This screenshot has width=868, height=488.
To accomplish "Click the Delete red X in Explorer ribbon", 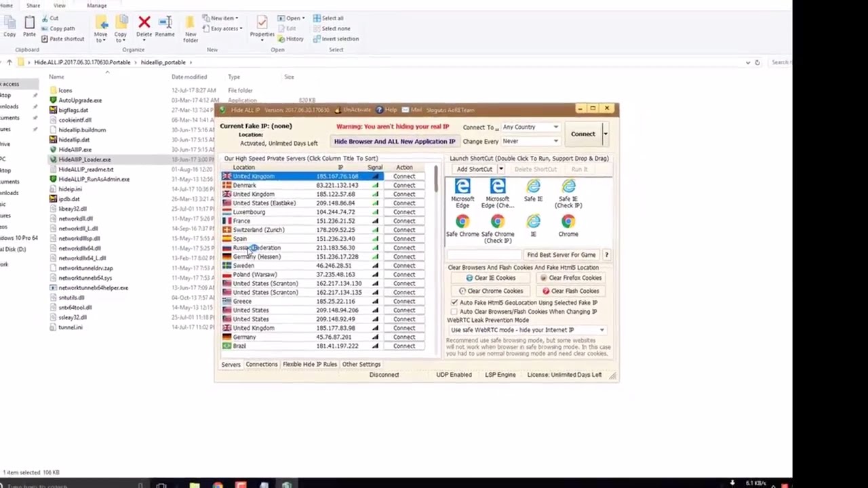I will (x=144, y=26).
